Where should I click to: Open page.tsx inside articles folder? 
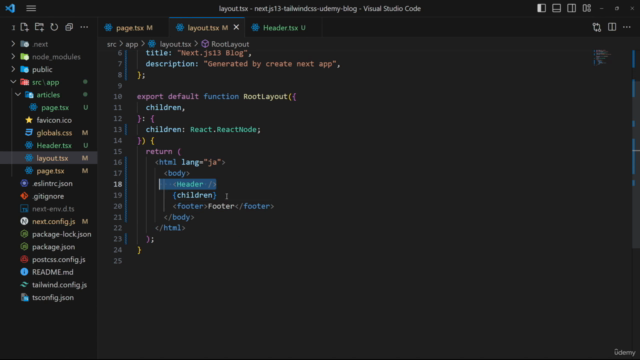pyautogui.click(x=55, y=107)
